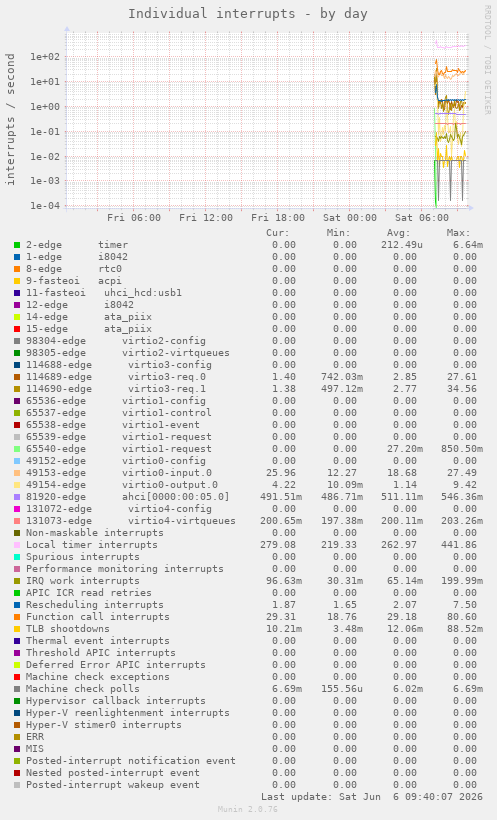Screen dimensions: 497x820
Task: Click the purple ahci 81920-edge legend swatch
Action: click(x=17, y=497)
